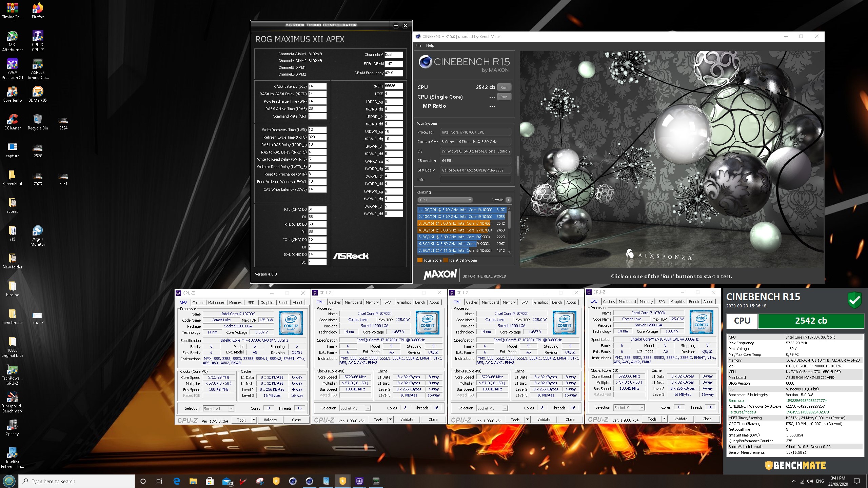Switch to Memory tab in 5722.29 MHz CPU-Z window
This screenshot has width=868, height=488.
pos(236,303)
